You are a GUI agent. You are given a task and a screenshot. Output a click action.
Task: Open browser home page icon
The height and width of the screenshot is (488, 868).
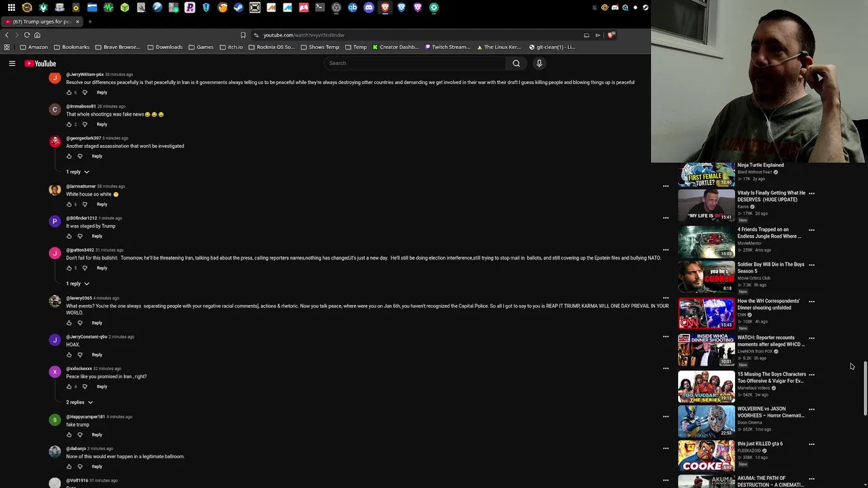pyautogui.click(x=37, y=35)
